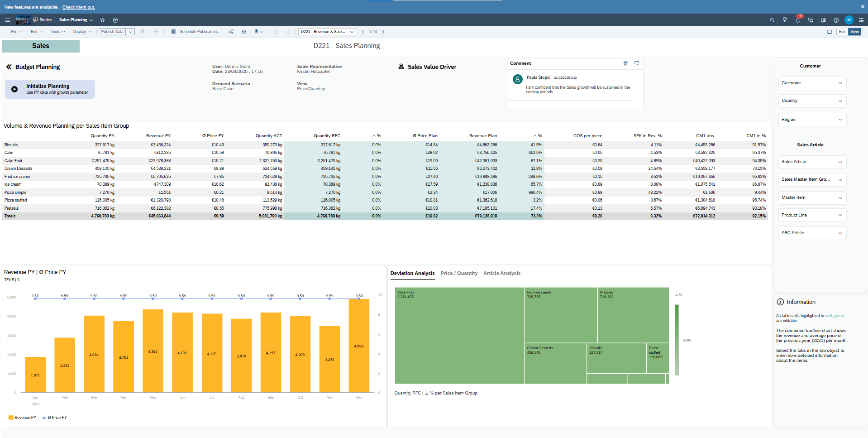
Task: Open the main navigation hamburger menu
Action: tap(7, 20)
